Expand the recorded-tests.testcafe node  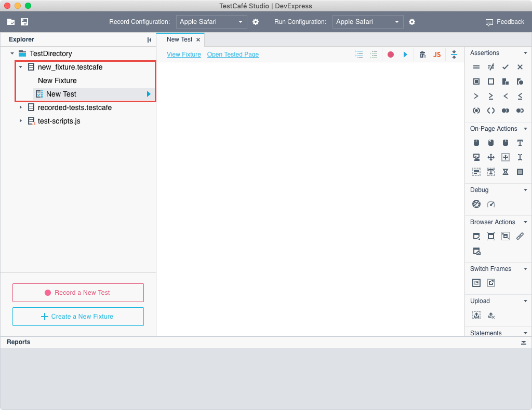point(20,107)
